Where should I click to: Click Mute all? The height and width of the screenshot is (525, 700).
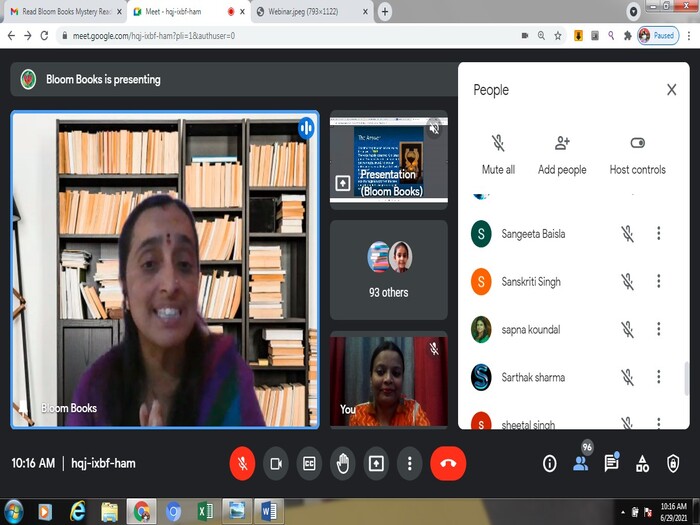pyautogui.click(x=498, y=154)
